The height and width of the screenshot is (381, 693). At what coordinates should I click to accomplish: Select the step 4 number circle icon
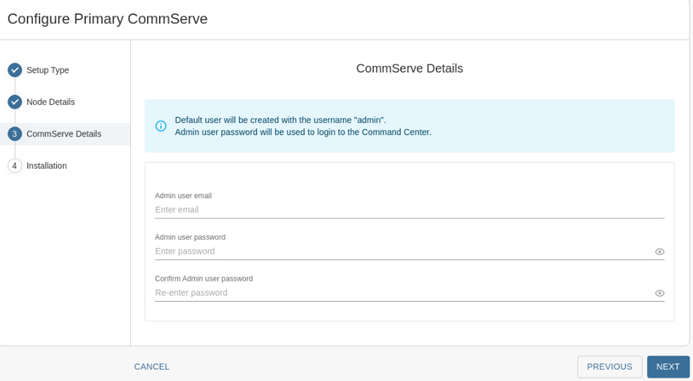point(15,166)
